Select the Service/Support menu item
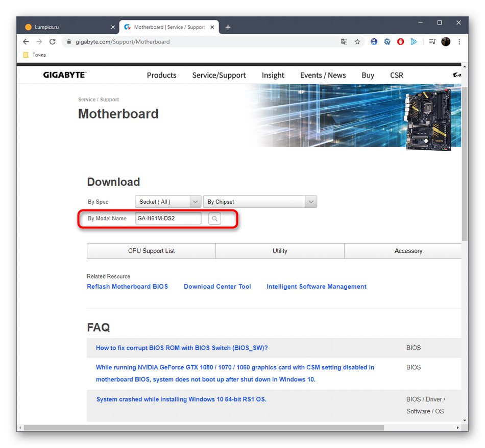Screen dimensions: 485x448 pyautogui.click(x=219, y=75)
